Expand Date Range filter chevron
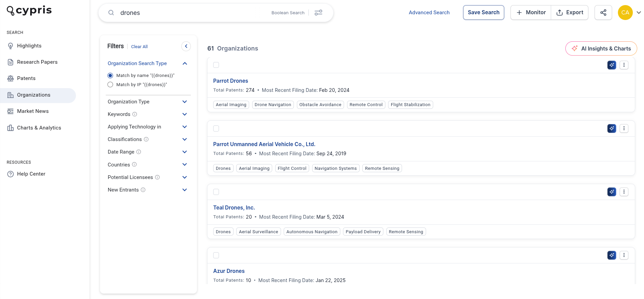 pos(185,152)
